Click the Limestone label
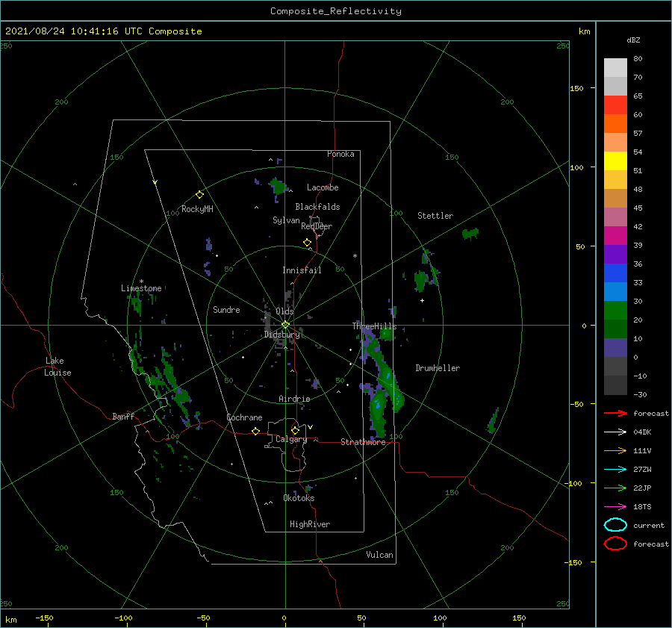The image size is (672, 628). point(141,288)
